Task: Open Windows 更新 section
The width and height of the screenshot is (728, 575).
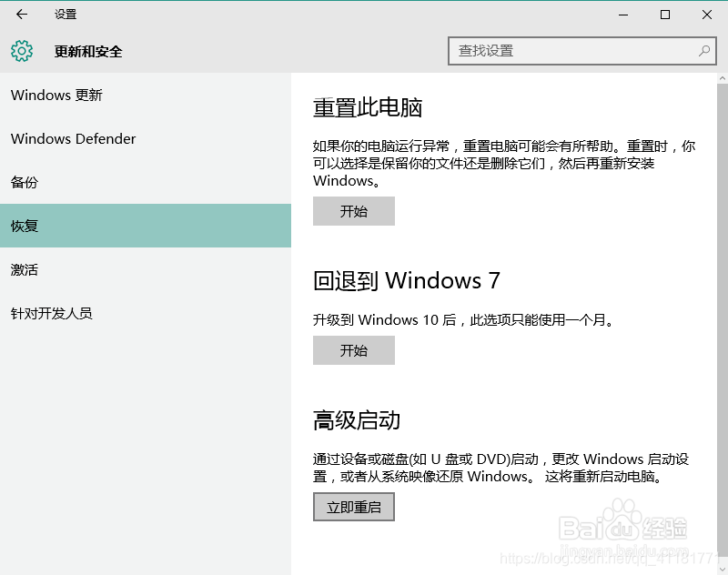Action: [x=146, y=96]
